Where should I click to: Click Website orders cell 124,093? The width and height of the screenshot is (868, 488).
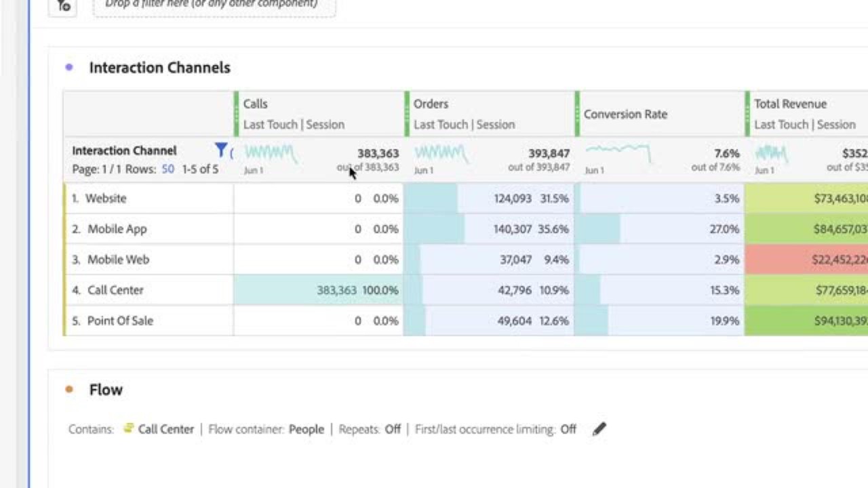[489, 198]
